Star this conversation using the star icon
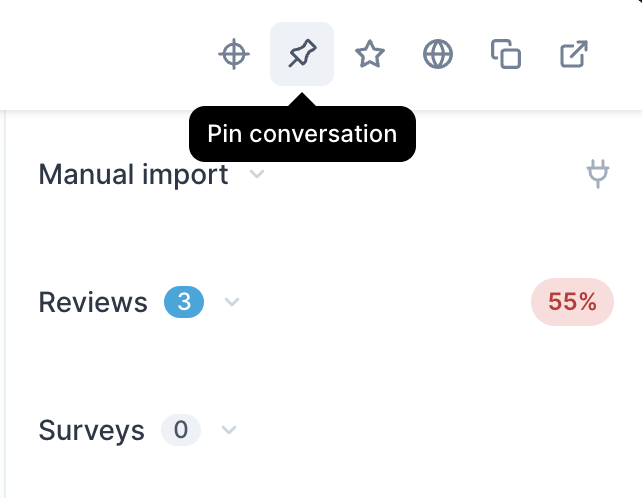642x498 pixels. [370, 54]
